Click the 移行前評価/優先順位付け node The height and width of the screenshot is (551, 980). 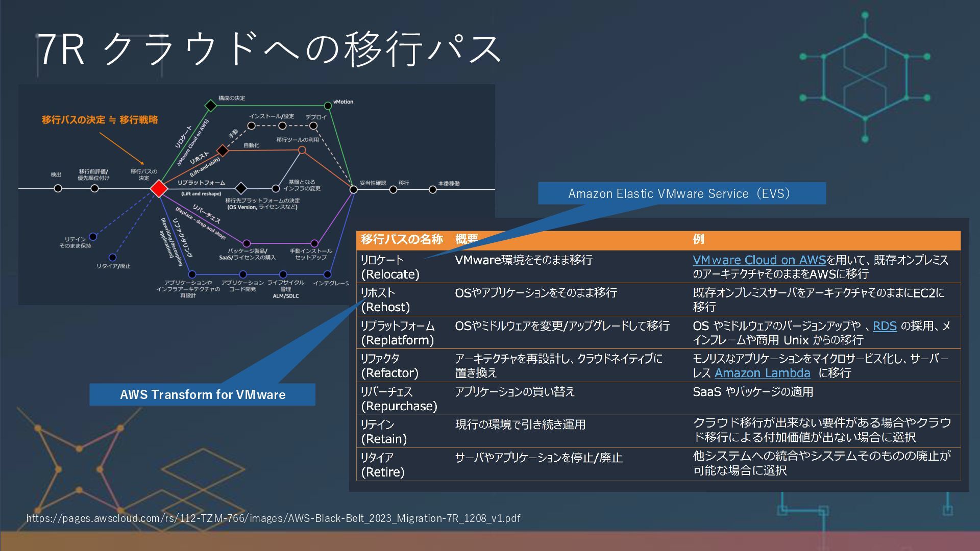tap(94, 188)
